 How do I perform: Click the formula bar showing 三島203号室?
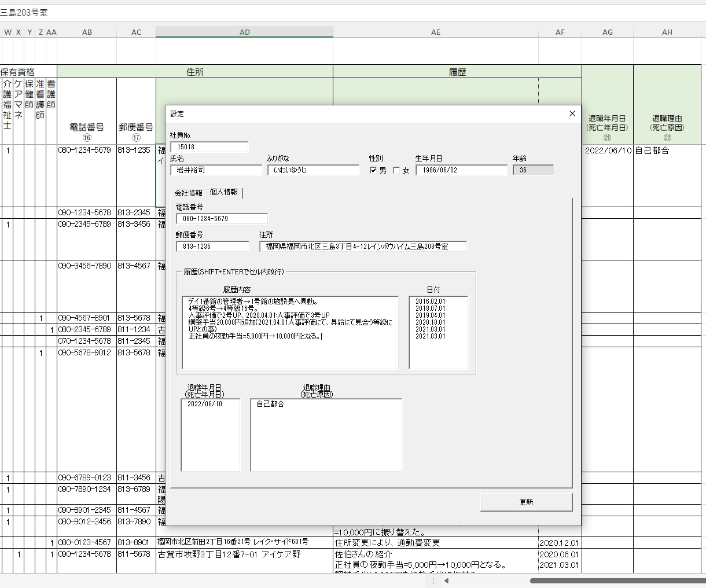[353, 12]
